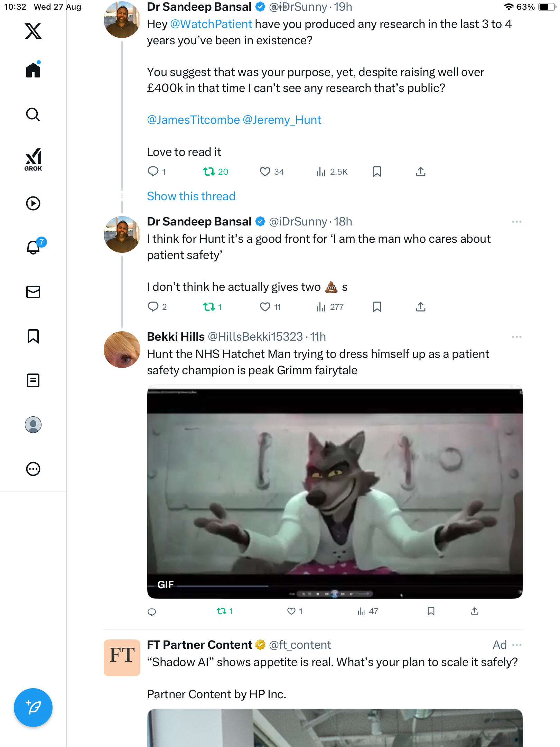Screen dimensions: 560x747
Task: Like the Bekki Hills GIF post
Action: pyautogui.click(x=291, y=611)
